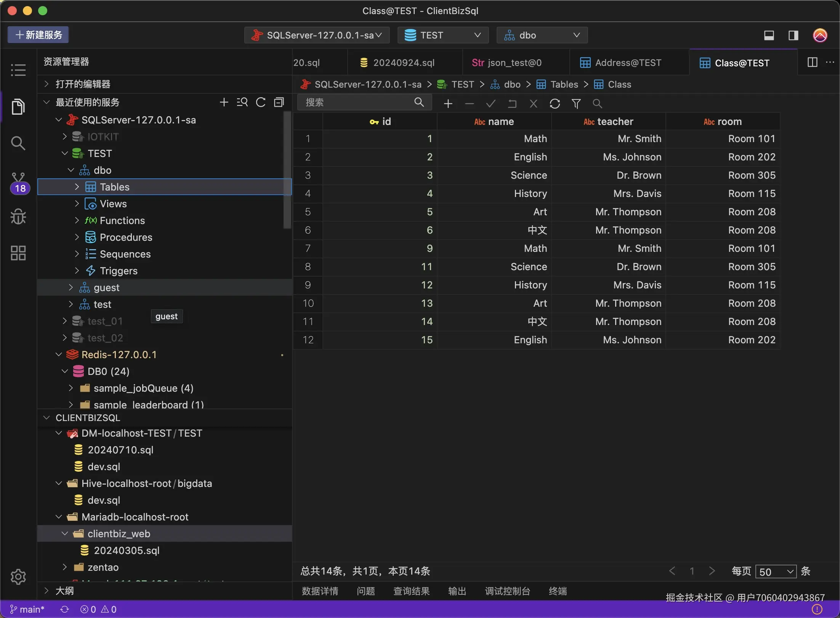Open the SQLServer-127.0.0.1-sa connection dropdown
Viewport: 840px width, 618px height.
point(317,35)
